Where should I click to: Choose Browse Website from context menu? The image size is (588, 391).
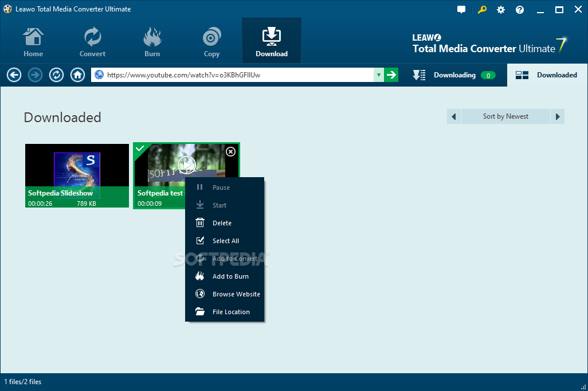pyautogui.click(x=225, y=294)
